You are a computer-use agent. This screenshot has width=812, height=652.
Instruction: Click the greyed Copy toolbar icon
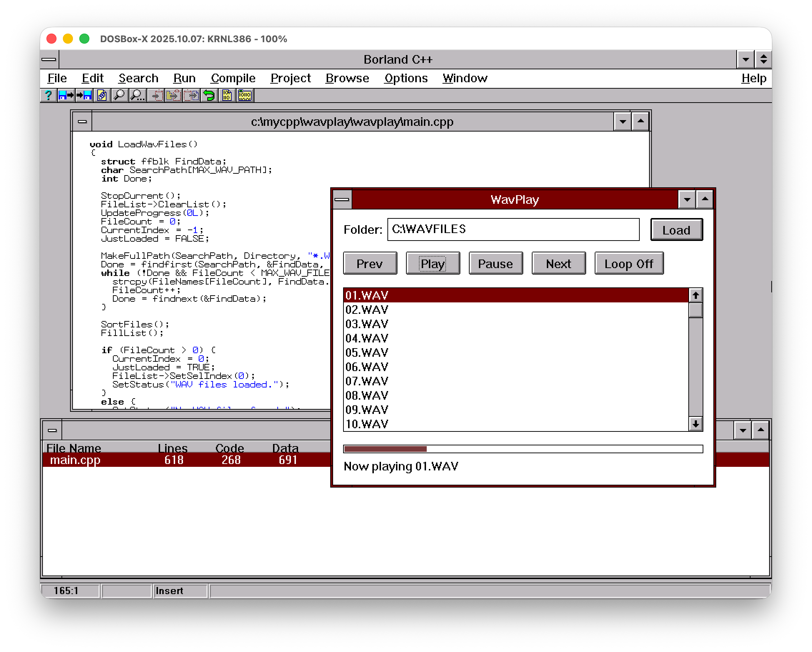[173, 96]
